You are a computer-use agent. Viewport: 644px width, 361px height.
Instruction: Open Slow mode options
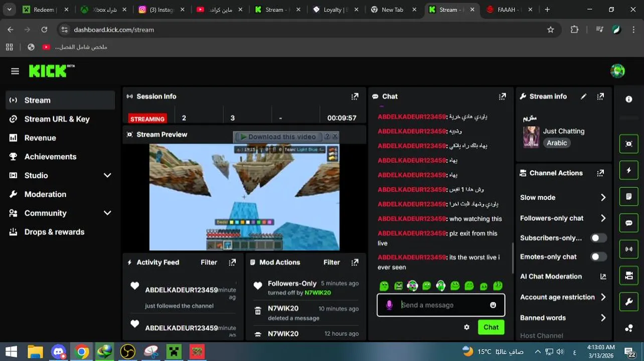[x=563, y=198]
